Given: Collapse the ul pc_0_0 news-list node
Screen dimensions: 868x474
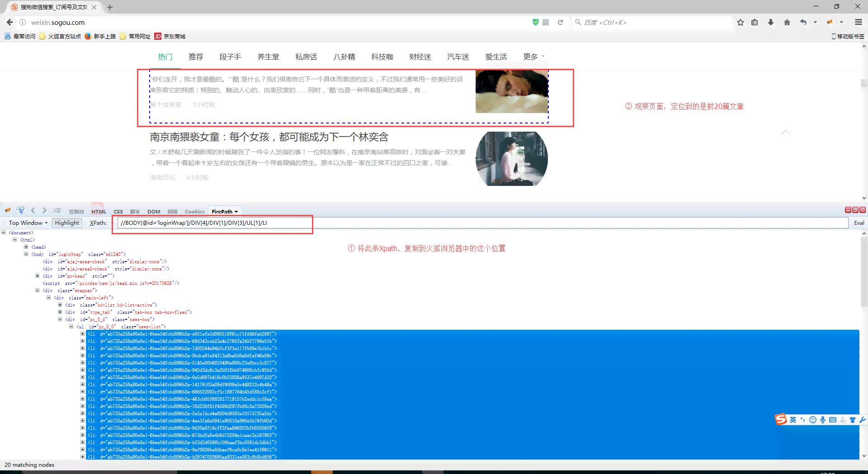Looking at the screenshot, I should tap(71, 327).
